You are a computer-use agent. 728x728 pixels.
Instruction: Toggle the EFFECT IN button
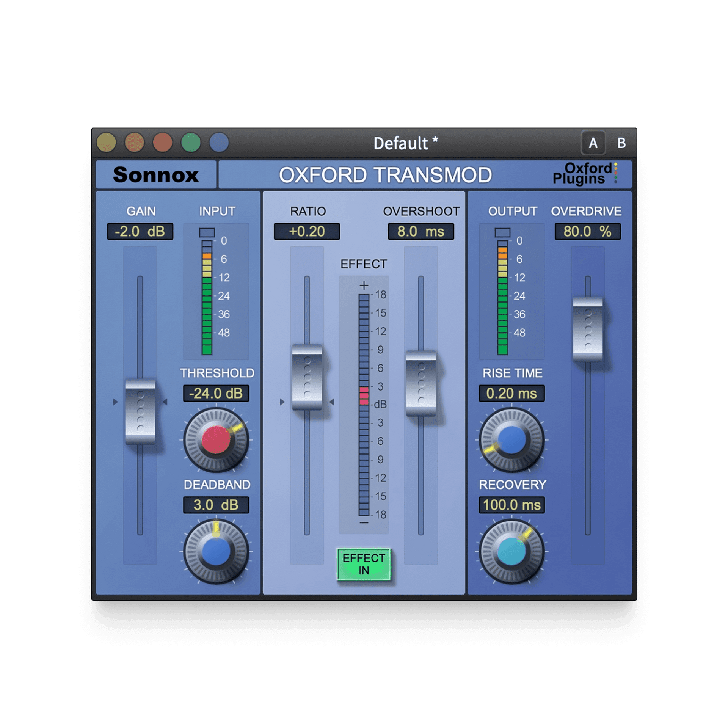[364, 564]
